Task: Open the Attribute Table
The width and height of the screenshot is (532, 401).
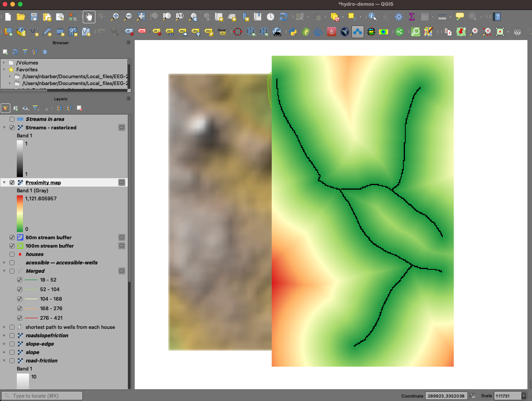Action: 425,16
